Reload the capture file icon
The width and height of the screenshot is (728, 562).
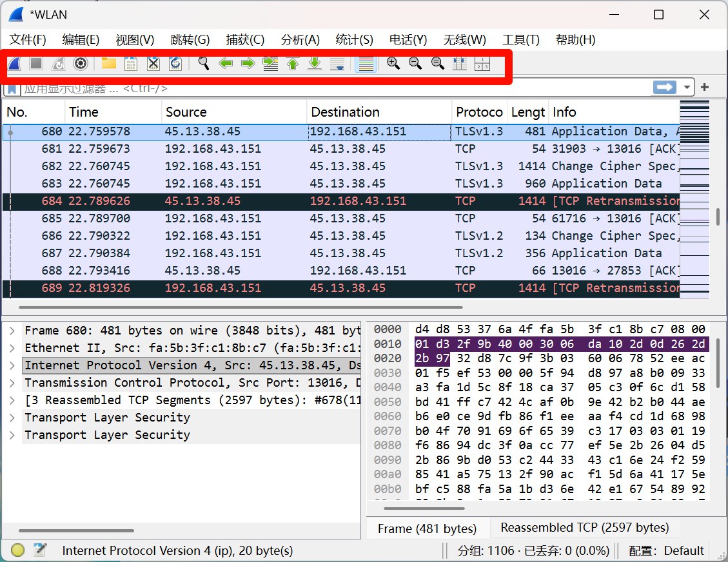pyautogui.click(x=175, y=63)
